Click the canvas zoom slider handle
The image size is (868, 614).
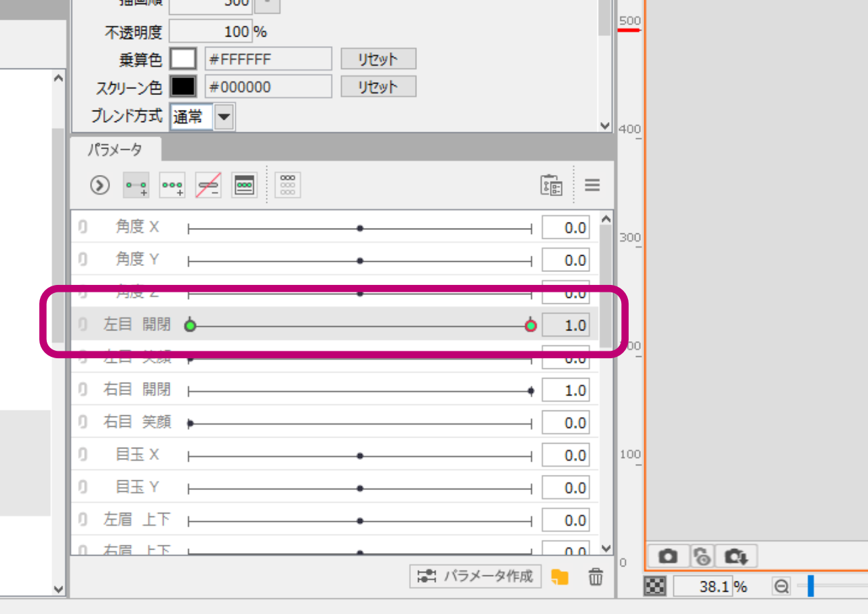tap(810, 586)
